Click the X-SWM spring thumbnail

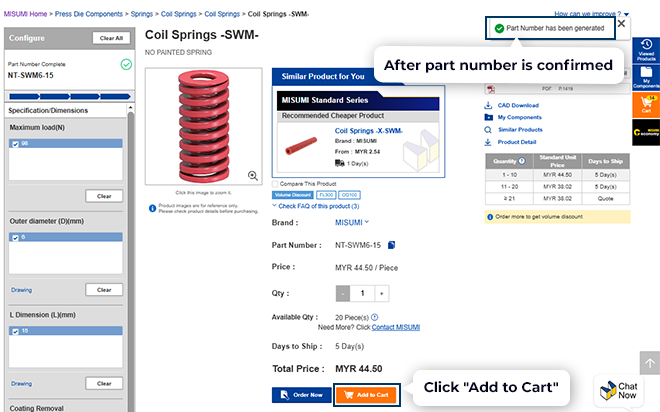pos(301,146)
